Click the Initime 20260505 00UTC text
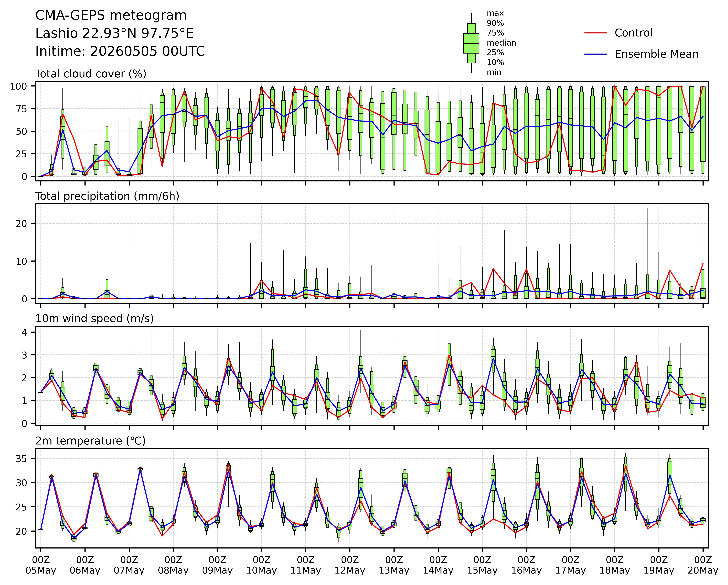The height and width of the screenshot is (585, 728). (120, 51)
